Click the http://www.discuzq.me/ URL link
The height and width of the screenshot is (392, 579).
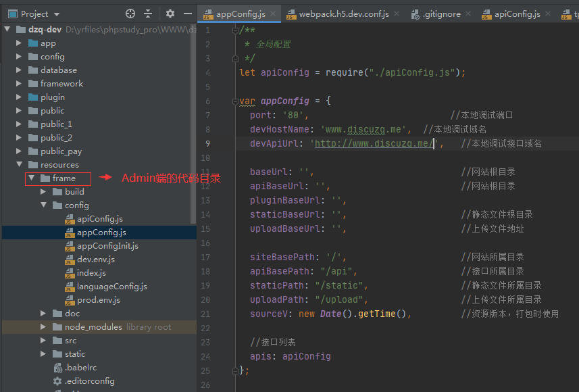coord(374,143)
